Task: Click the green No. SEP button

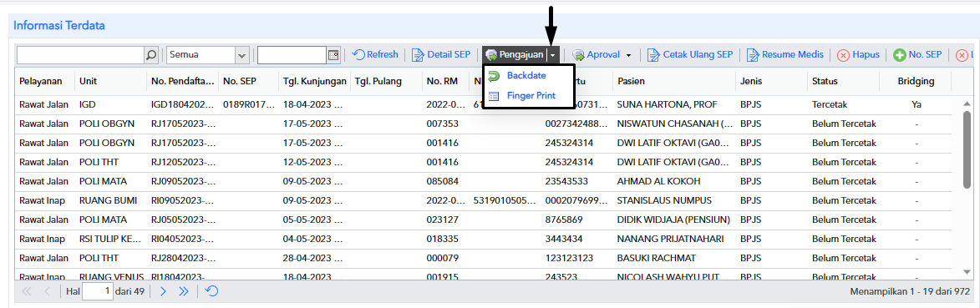Action: point(917,54)
